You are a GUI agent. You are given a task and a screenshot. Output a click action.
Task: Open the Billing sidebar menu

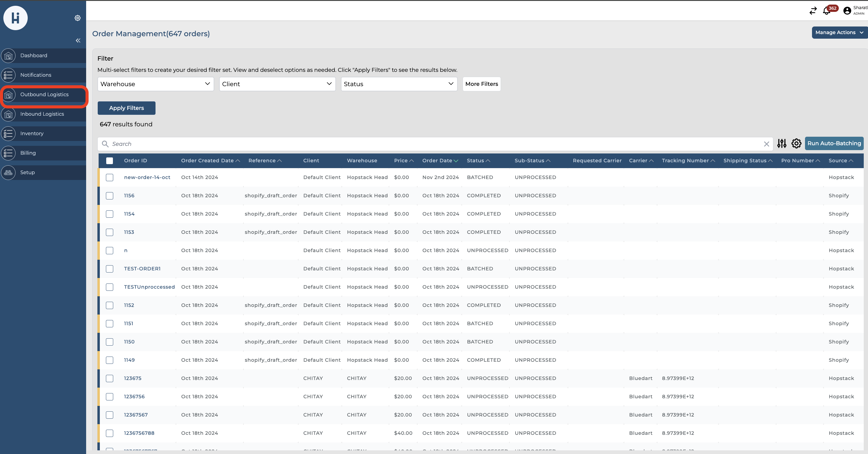coord(28,153)
